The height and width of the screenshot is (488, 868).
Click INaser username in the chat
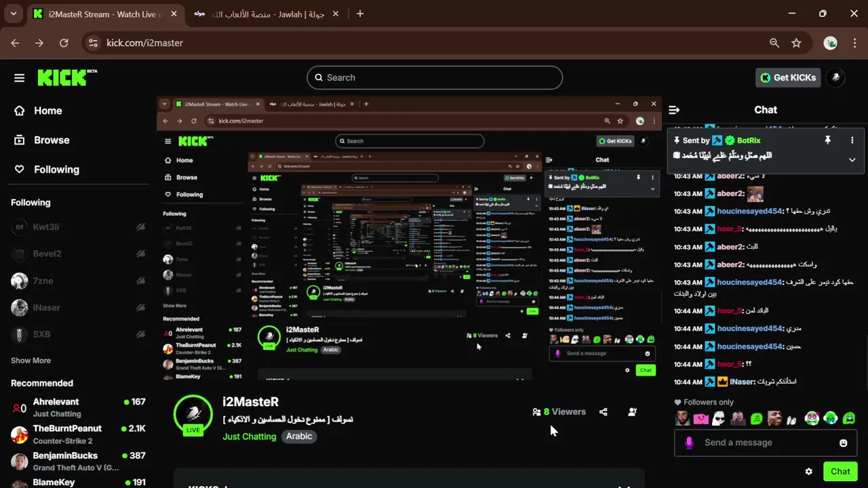coord(743,382)
